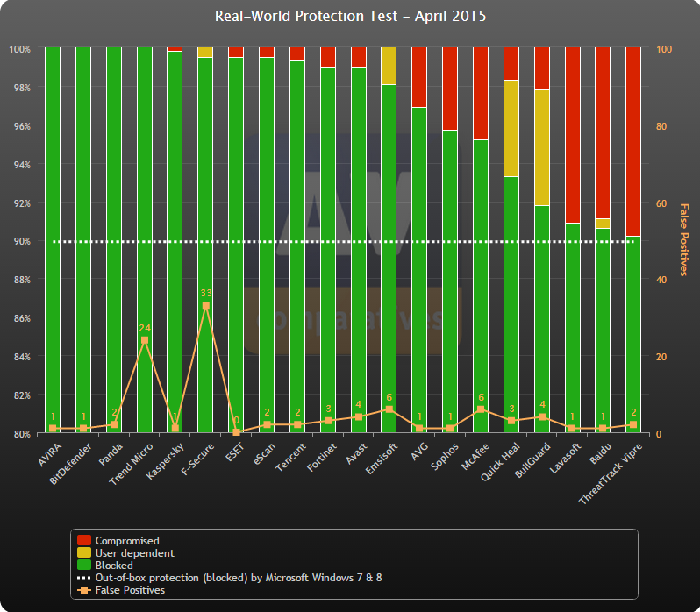This screenshot has height=612, width=700.
Task: Toggle the Blocked legend label
Action: tap(114, 566)
